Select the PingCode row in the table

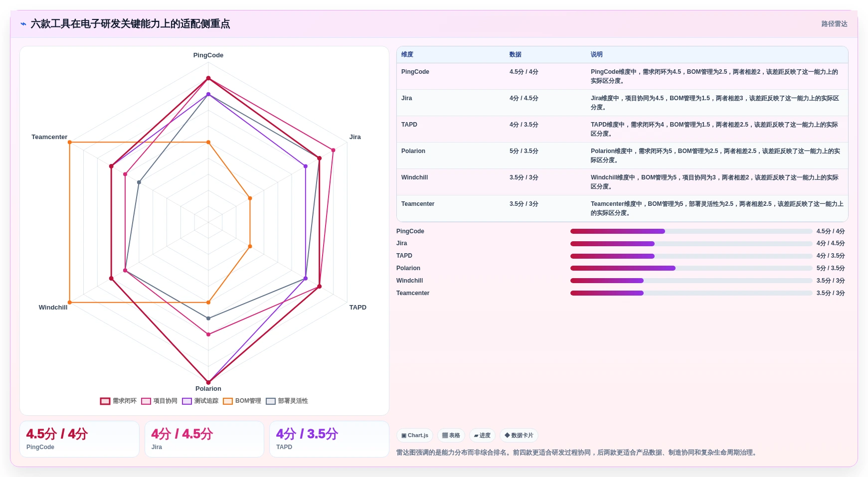[622, 76]
